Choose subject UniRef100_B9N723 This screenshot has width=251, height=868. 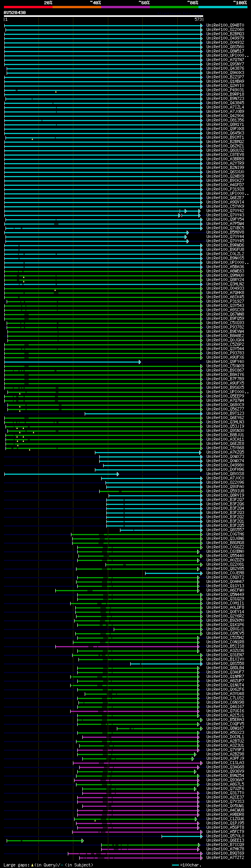point(225,98)
